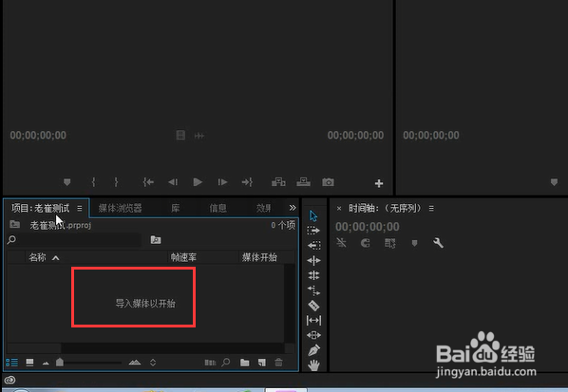
Task: Mark Out point in Source monitor
Action: point(116,182)
